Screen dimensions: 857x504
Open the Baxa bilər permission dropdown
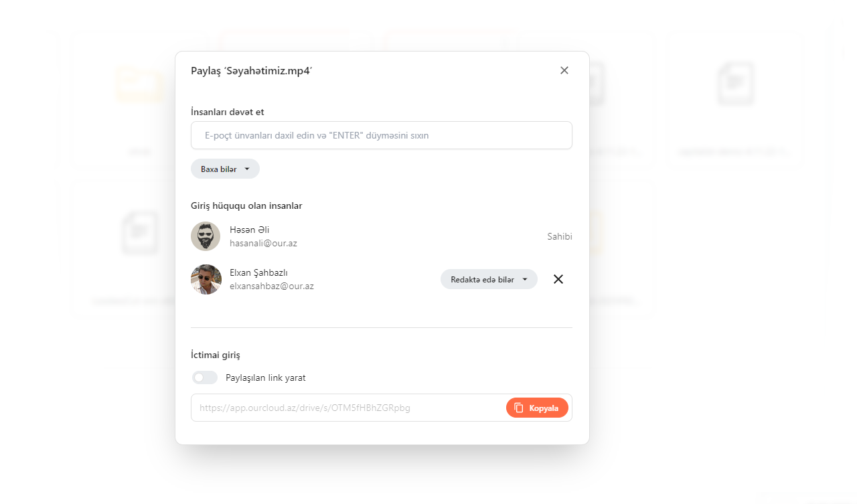[x=225, y=169]
